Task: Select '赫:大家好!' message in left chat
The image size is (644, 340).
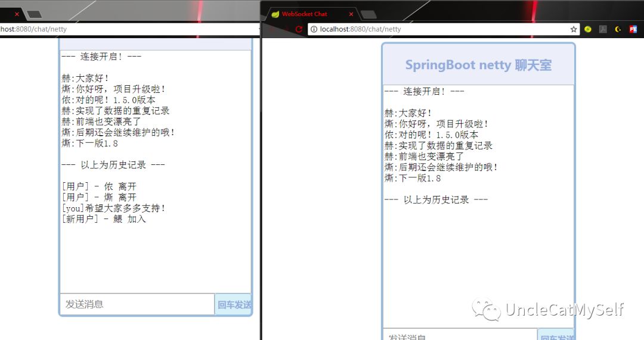Action: (85, 79)
